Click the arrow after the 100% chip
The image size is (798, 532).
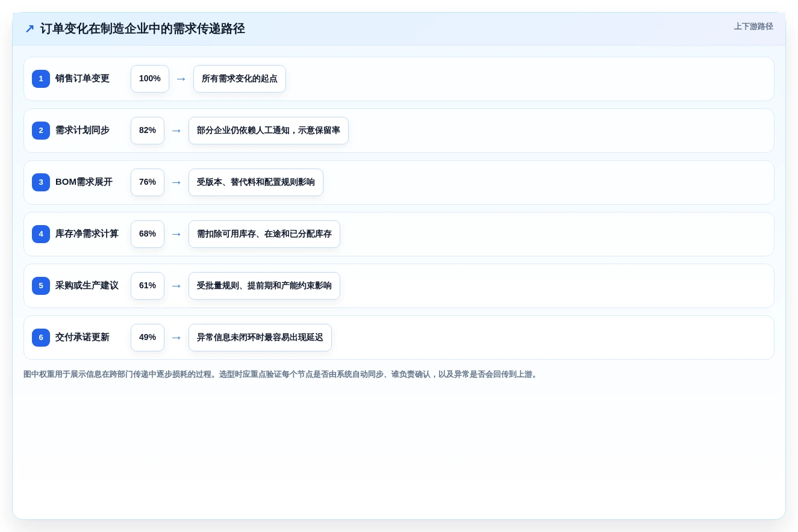click(181, 79)
